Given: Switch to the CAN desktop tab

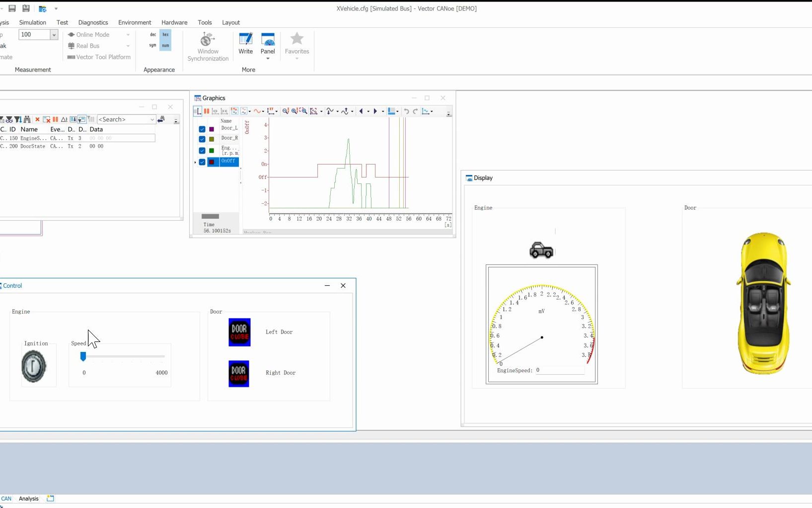Looking at the screenshot, I should click(6, 499).
